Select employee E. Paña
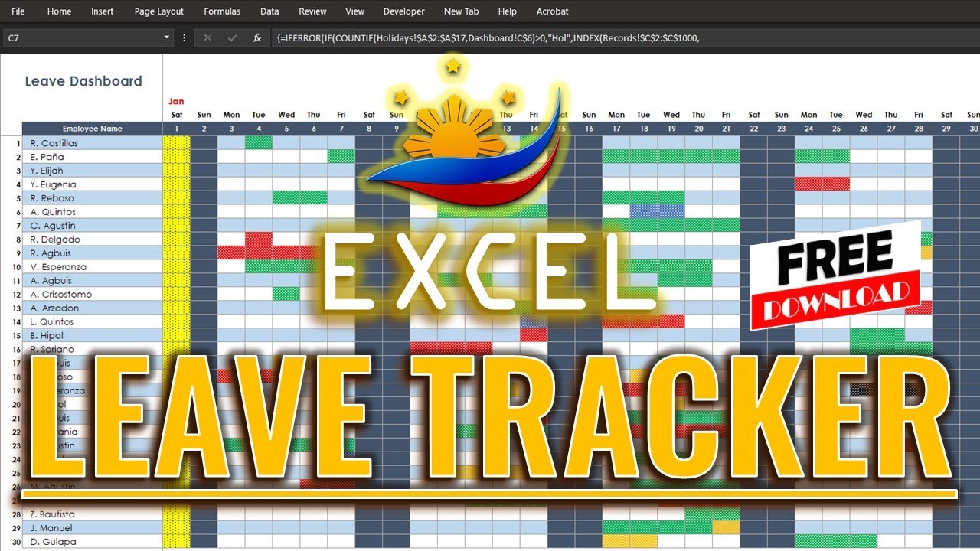 [x=92, y=157]
